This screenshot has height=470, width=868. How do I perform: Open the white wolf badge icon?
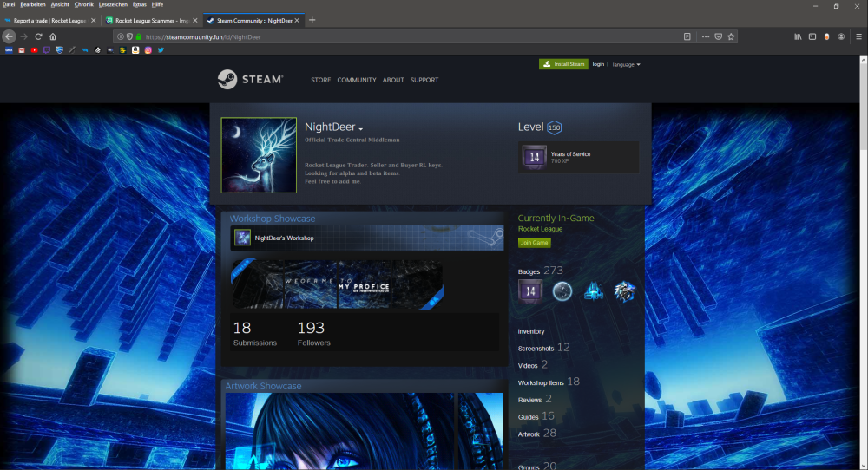tap(624, 291)
